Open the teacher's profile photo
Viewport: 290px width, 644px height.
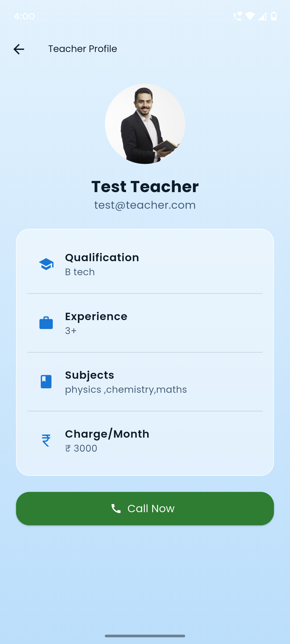pyautogui.click(x=145, y=124)
